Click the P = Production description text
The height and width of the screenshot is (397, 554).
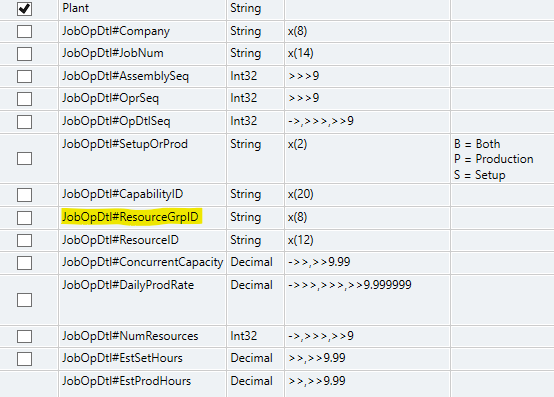[494, 159]
